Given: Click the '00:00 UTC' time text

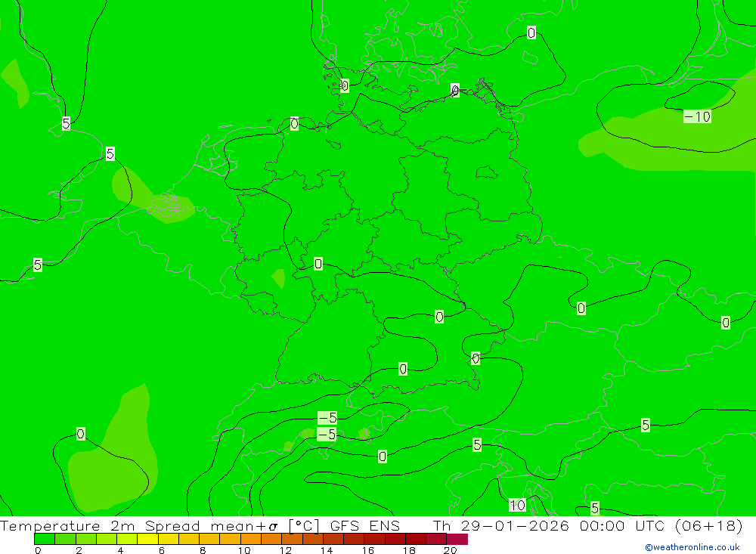Looking at the screenshot, I should (622, 525).
